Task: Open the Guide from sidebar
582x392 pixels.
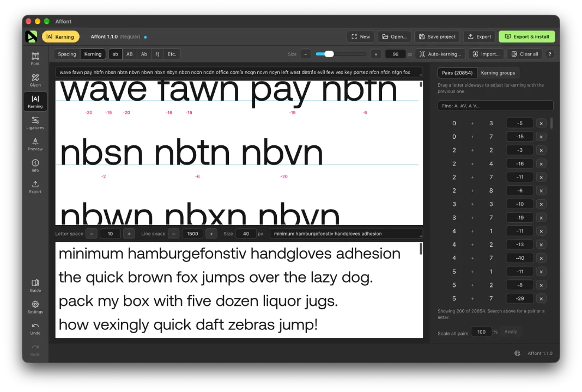Action: pyautogui.click(x=35, y=286)
